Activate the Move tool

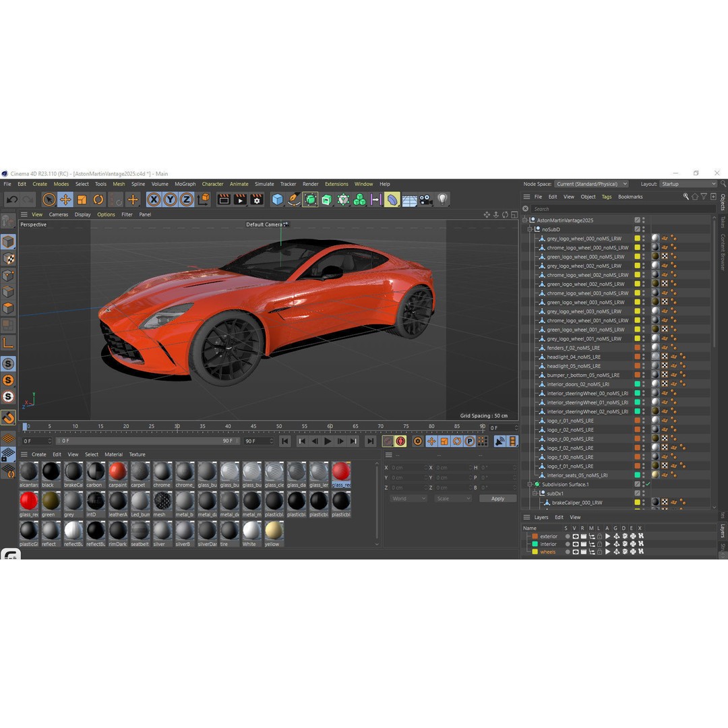pos(65,200)
